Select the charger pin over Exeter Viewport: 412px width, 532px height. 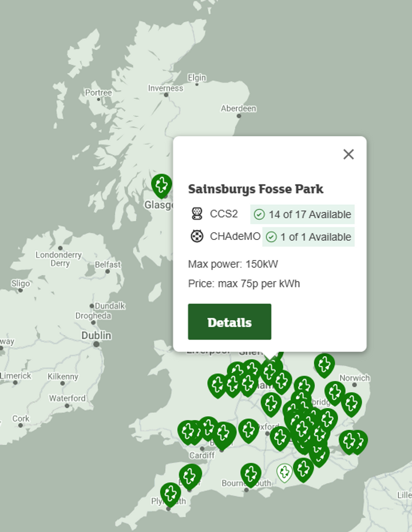point(190,476)
